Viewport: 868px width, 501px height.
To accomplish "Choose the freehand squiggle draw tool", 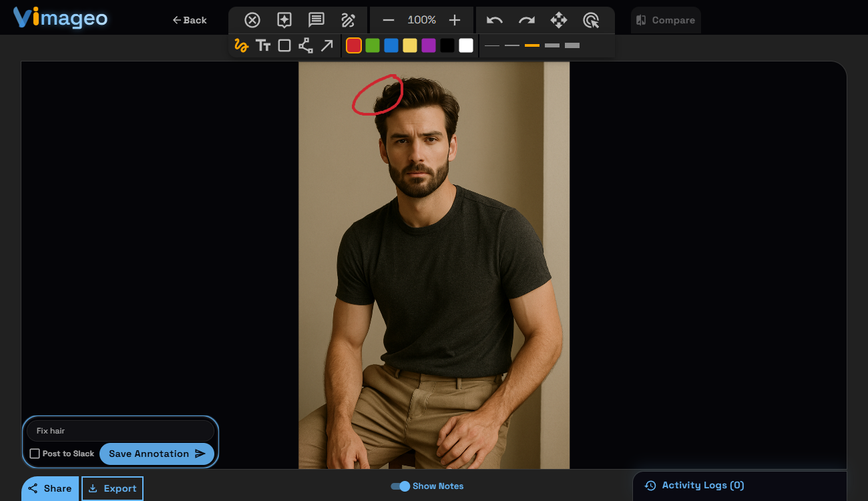I will [242, 45].
